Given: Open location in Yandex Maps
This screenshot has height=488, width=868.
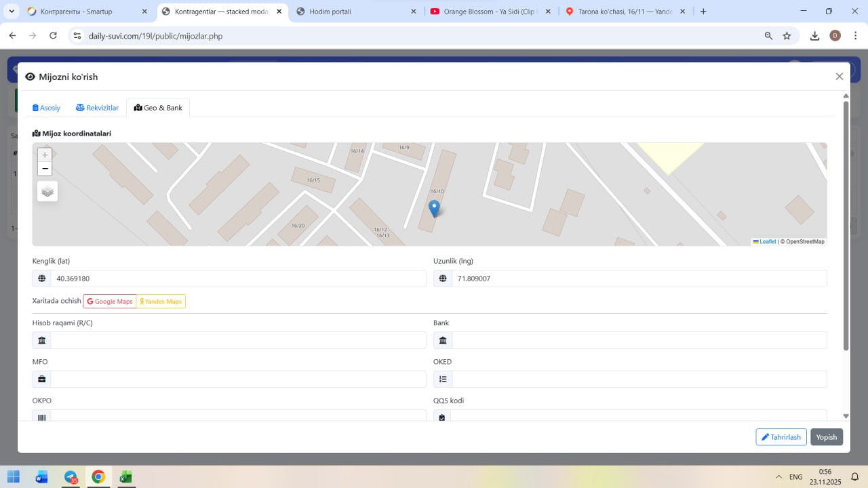Looking at the screenshot, I should pyautogui.click(x=161, y=301).
